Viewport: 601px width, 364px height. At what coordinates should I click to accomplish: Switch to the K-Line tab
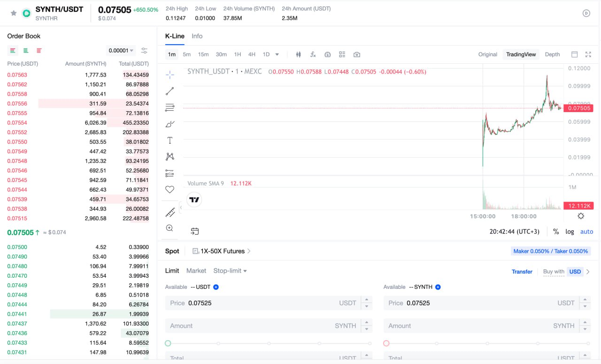pyautogui.click(x=175, y=36)
